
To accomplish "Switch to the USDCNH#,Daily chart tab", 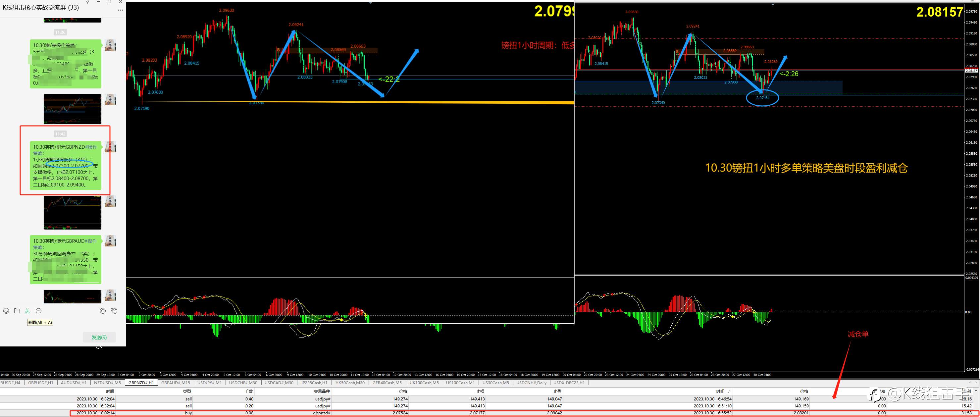I will (x=531, y=383).
